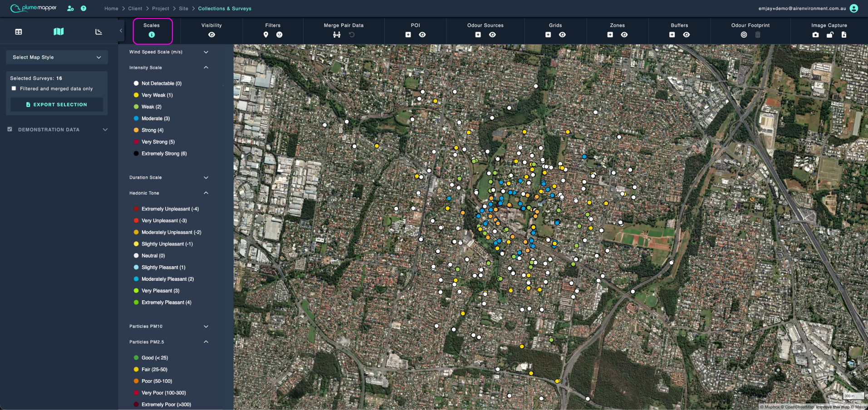
Task: Open the Client breadcrumb
Action: 135,9
